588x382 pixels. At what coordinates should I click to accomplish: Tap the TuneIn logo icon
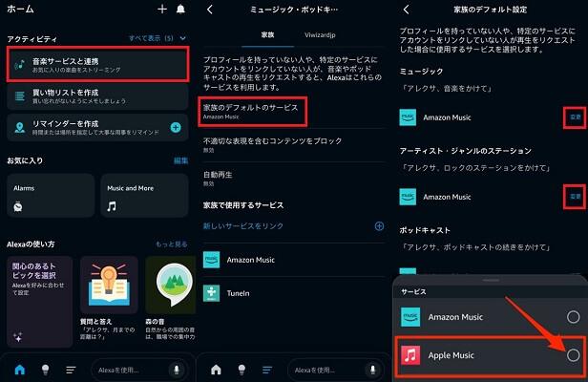tap(211, 293)
